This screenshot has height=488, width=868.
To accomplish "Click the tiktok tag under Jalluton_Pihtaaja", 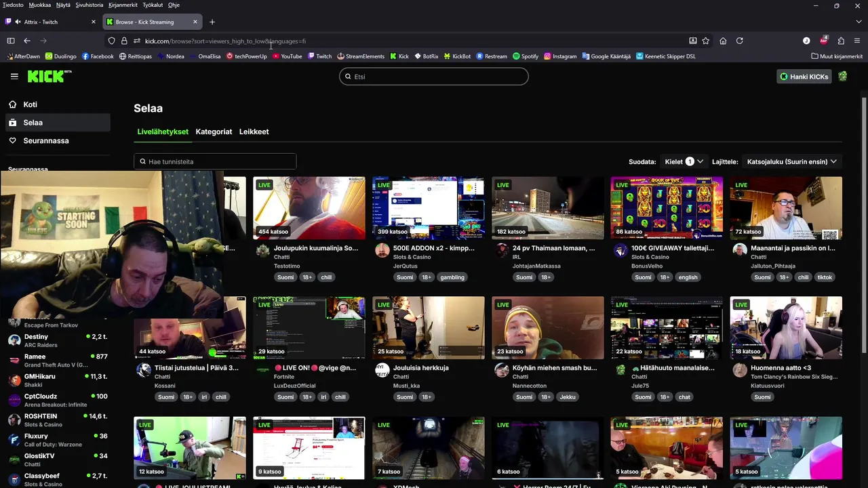I will (x=825, y=277).
